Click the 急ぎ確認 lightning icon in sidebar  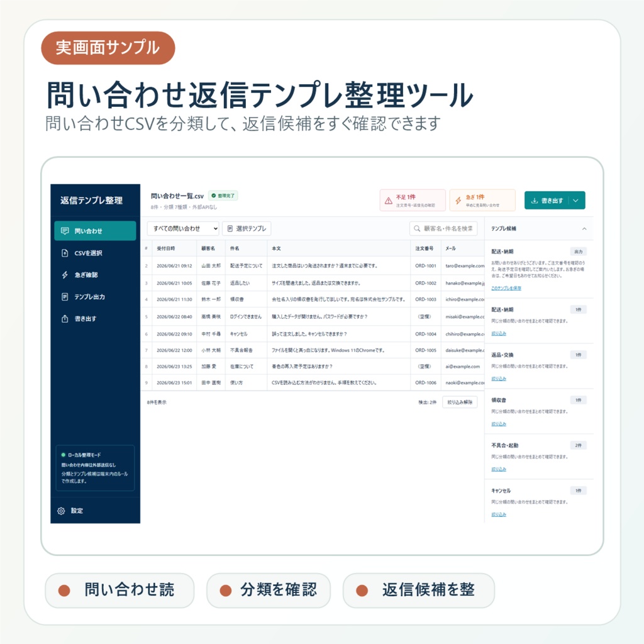[x=65, y=275]
